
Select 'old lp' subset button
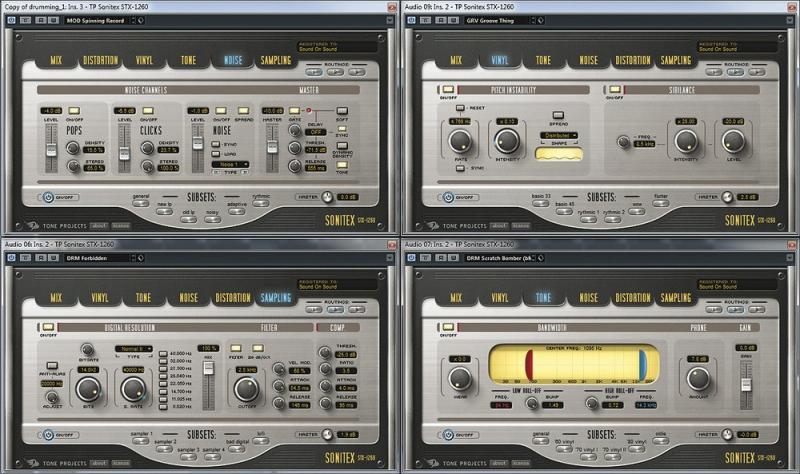point(188,219)
